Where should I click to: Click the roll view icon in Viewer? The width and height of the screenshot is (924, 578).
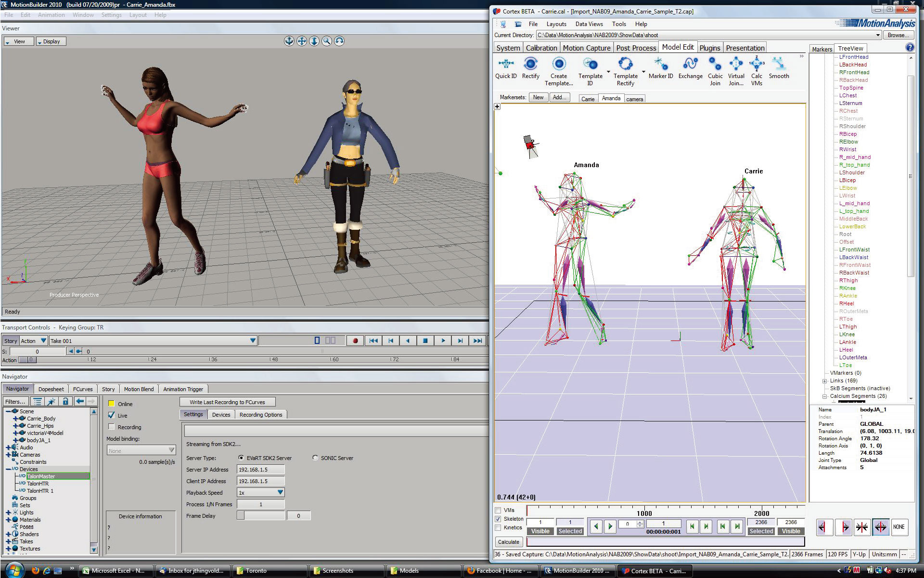[339, 41]
